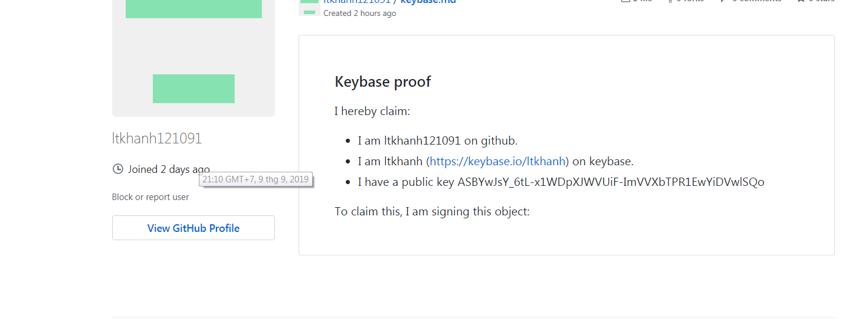Click the 'I am ltkhanh121091 on github' item
868x334 pixels.
437,140
